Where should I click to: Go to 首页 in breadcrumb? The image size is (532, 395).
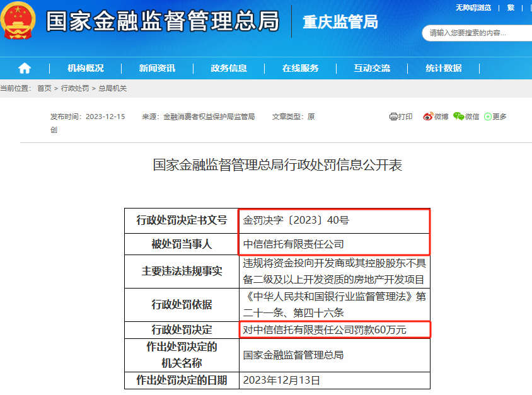point(44,88)
